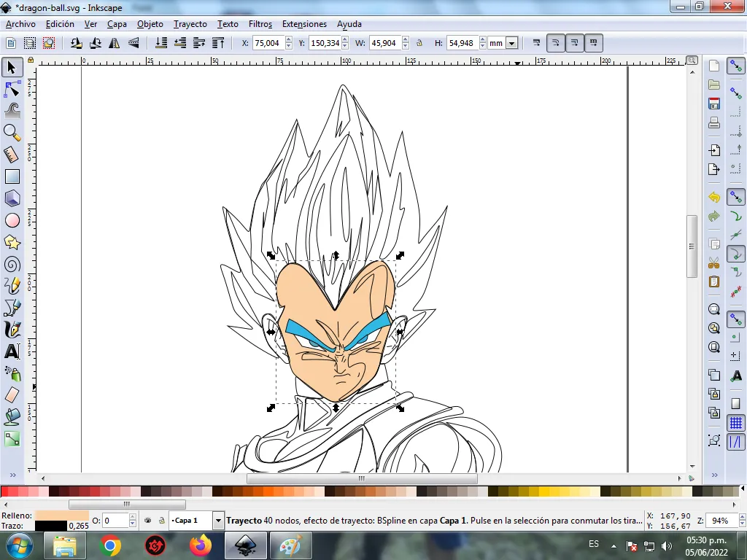
Task: Open the Objeto menu
Action: 150,24
